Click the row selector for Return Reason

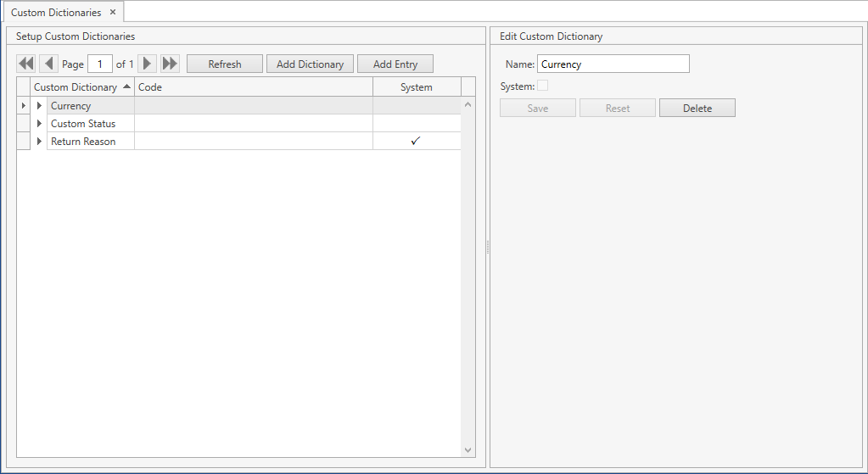pyautogui.click(x=23, y=141)
